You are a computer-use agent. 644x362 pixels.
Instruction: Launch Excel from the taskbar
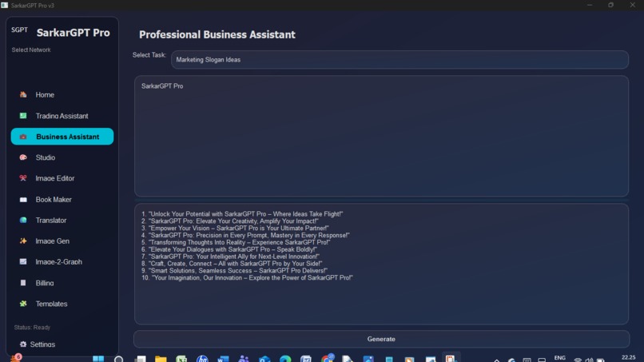pos(181,359)
